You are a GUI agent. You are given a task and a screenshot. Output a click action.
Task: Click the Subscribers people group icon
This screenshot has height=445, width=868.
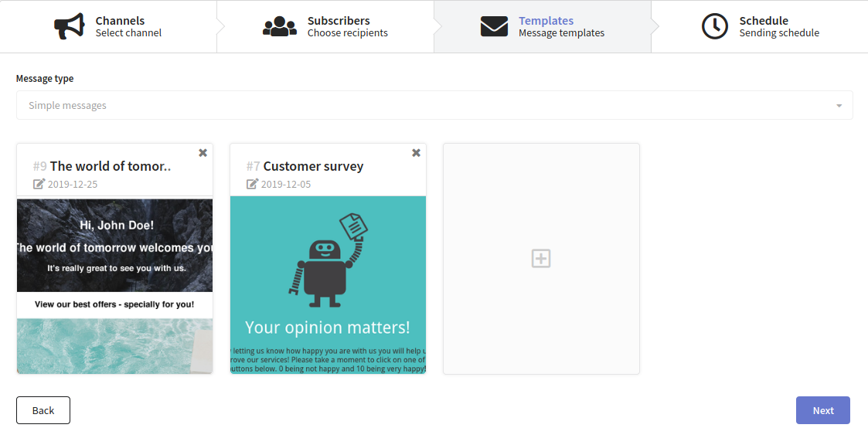[x=280, y=26]
